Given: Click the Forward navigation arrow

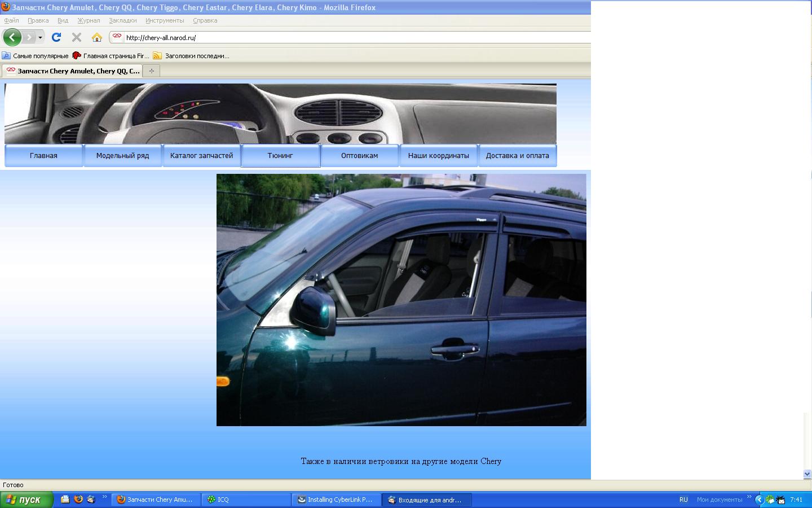Looking at the screenshot, I should [28, 37].
